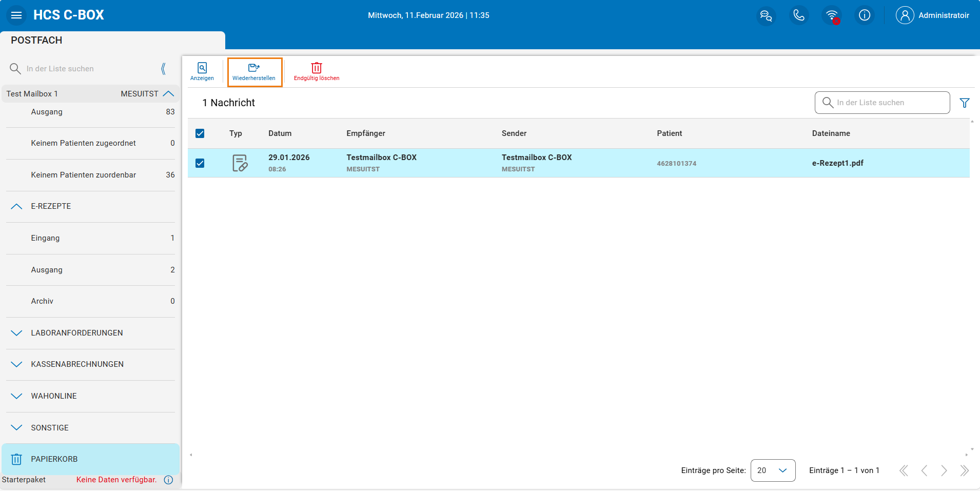This screenshot has width=980, height=491.
Task: Check the Wi-Fi connection status icon
Action: [832, 15]
